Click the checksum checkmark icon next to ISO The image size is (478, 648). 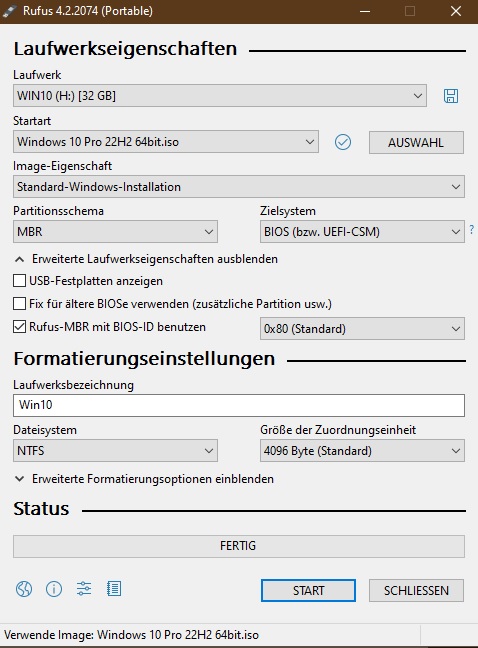pos(342,142)
